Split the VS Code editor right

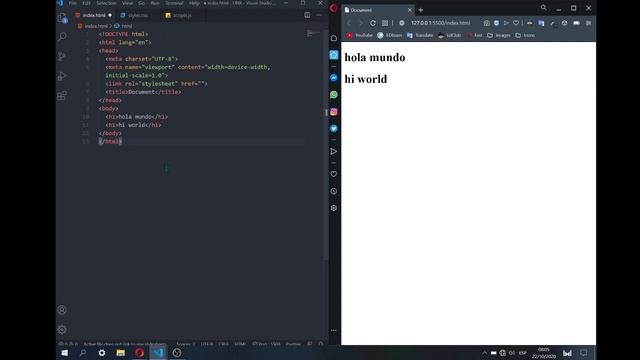pos(307,15)
